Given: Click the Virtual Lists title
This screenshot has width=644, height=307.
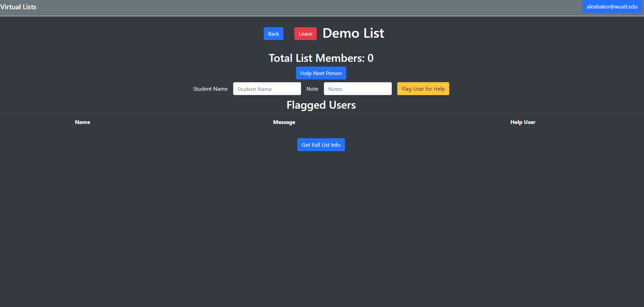Looking at the screenshot, I should (19, 7).
